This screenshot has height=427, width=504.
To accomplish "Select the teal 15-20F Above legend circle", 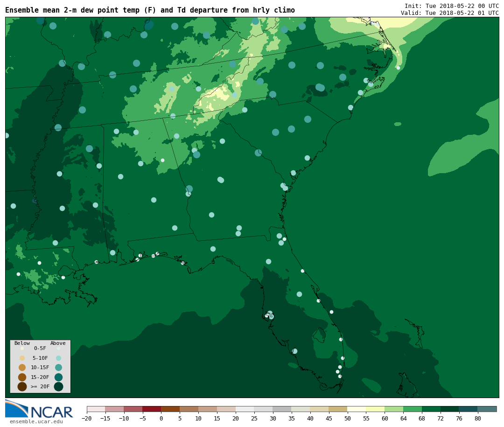I will (58, 377).
